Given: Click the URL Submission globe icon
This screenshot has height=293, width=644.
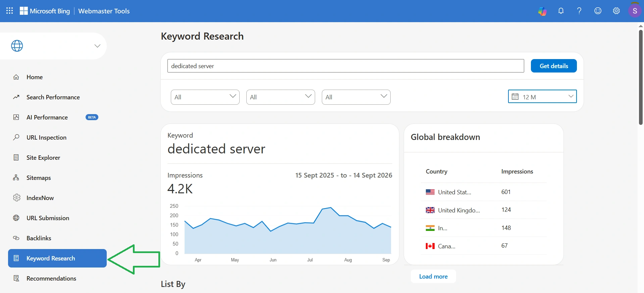Looking at the screenshot, I should tap(16, 218).
